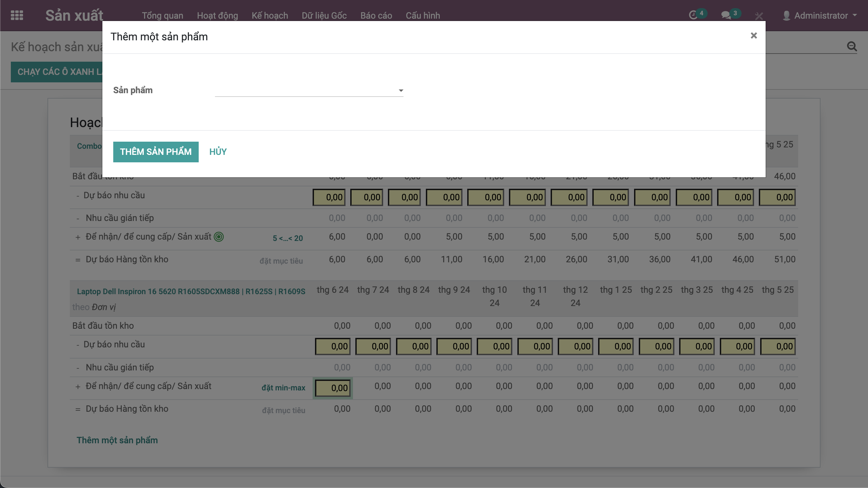
Task: Click the đặt min-max link
Action: (x=283, y=388)
